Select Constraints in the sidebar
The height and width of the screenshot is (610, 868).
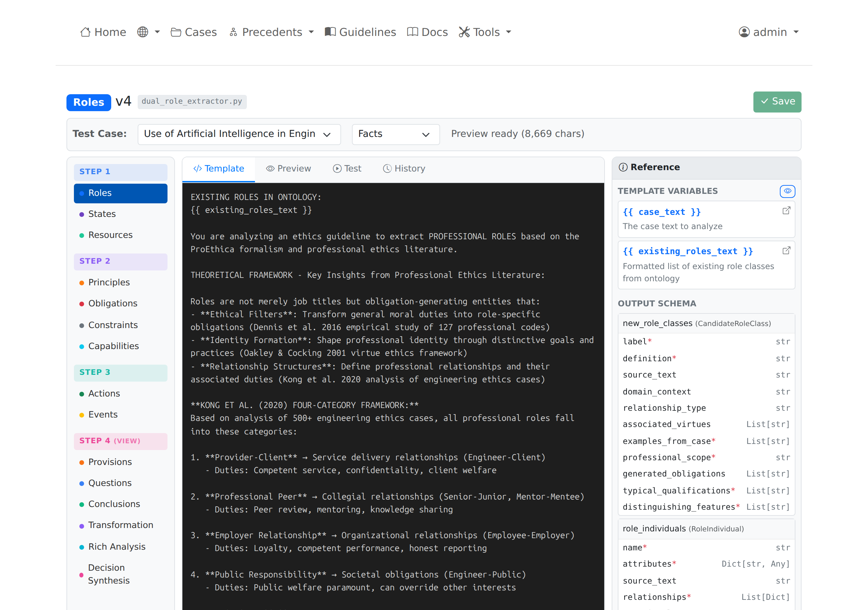[x=121, y=325]
